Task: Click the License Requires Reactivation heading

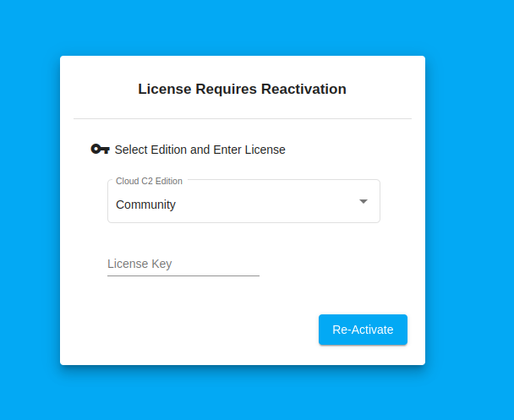Action: tap(242, 89)
